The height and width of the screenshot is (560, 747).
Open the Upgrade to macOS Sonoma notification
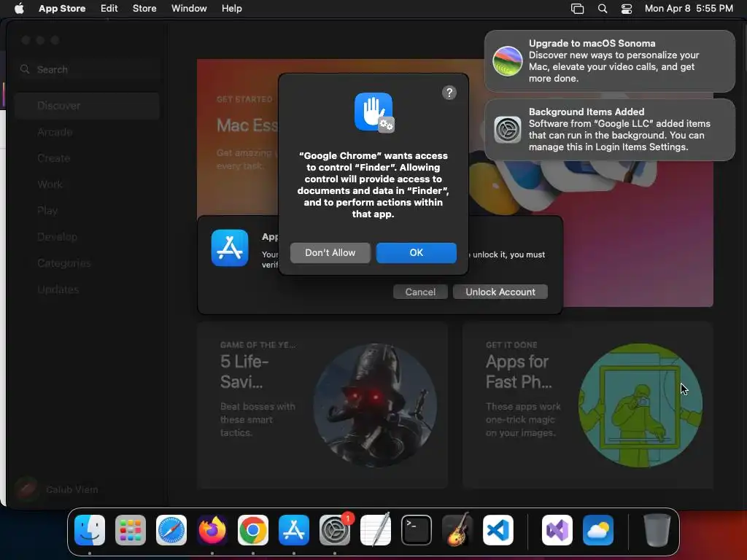(x=610, y=61)
